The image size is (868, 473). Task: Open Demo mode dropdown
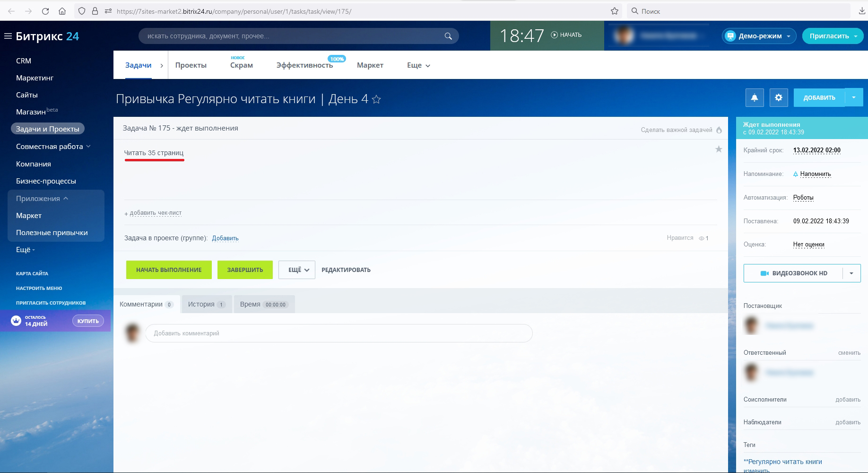(759, 36)
